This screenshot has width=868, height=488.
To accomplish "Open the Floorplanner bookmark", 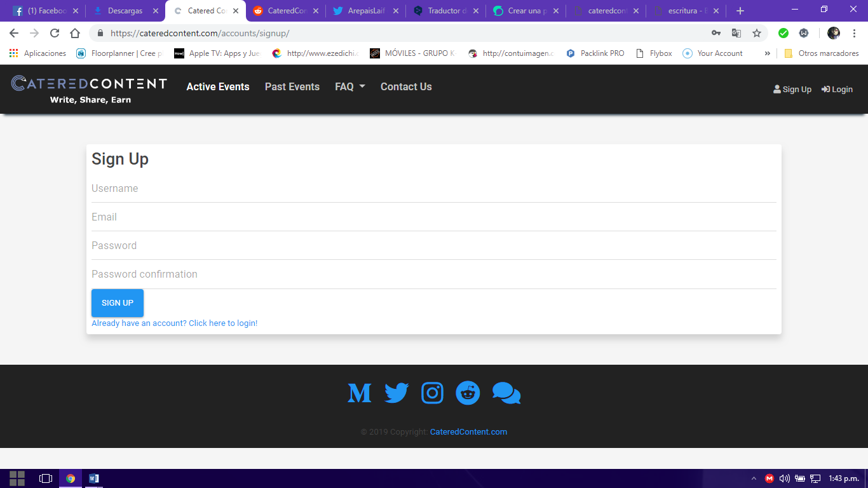I will coord(119,53).
